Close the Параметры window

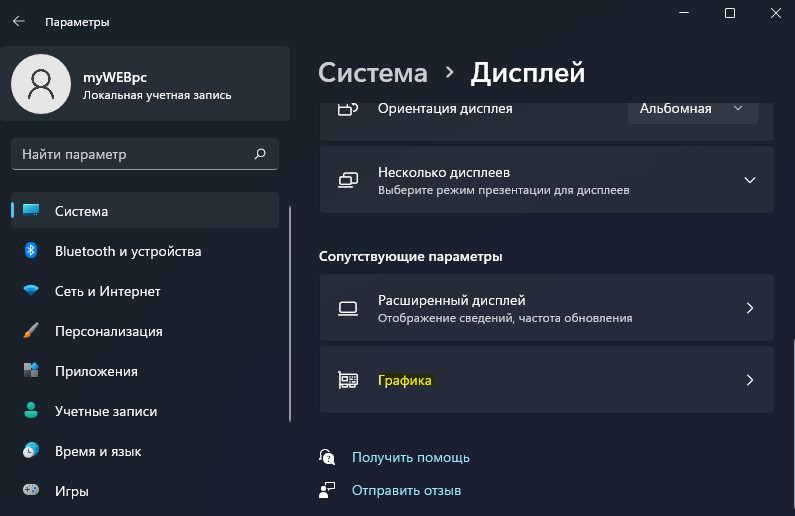(x=776, y=13)
